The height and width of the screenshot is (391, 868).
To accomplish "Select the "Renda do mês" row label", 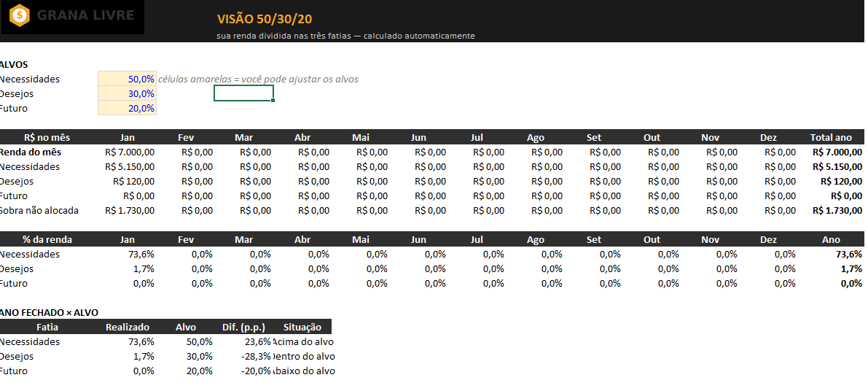I will coord(31,152).
